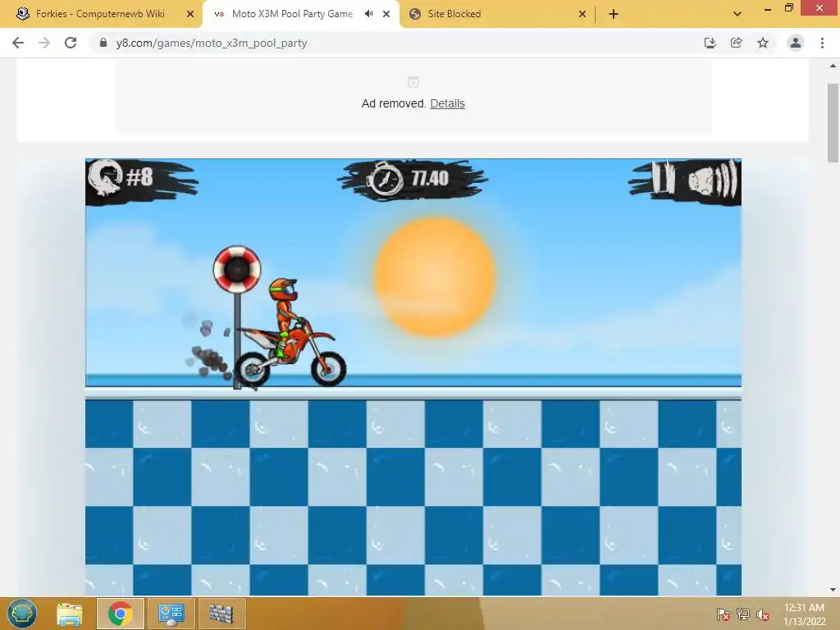Open the Windows Start orb
840x630 pixels.
pyautogui.click(x=22, y=614)
